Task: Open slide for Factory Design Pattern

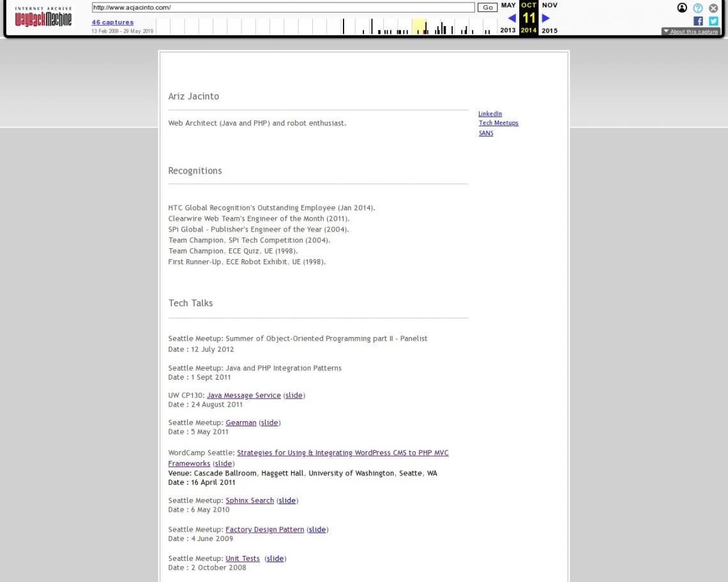Action: tap(317, 530)
